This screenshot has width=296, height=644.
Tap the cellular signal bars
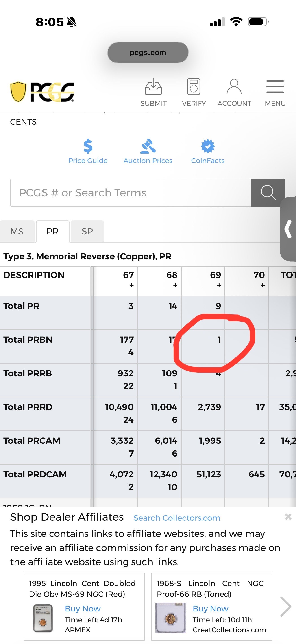click(217, 22)
